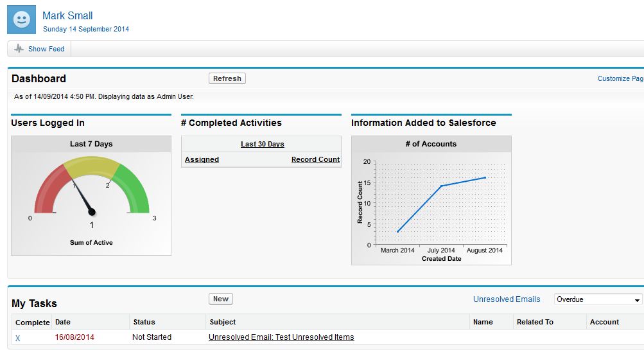Image resolution: width=644 pixels, height=354 pixels.
Task: Open the Unresolved Emails link
Action: [x=506, y=299]
